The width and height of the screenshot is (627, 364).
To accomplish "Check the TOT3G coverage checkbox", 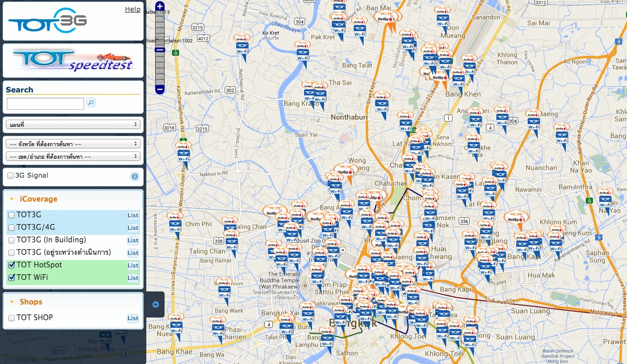I will pos(11,215).
